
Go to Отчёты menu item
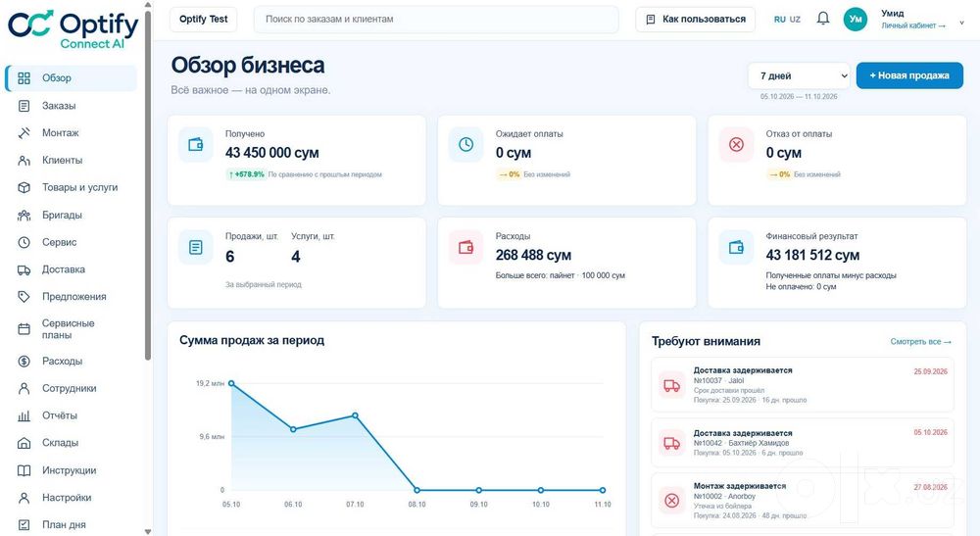[x=72, y=416]
